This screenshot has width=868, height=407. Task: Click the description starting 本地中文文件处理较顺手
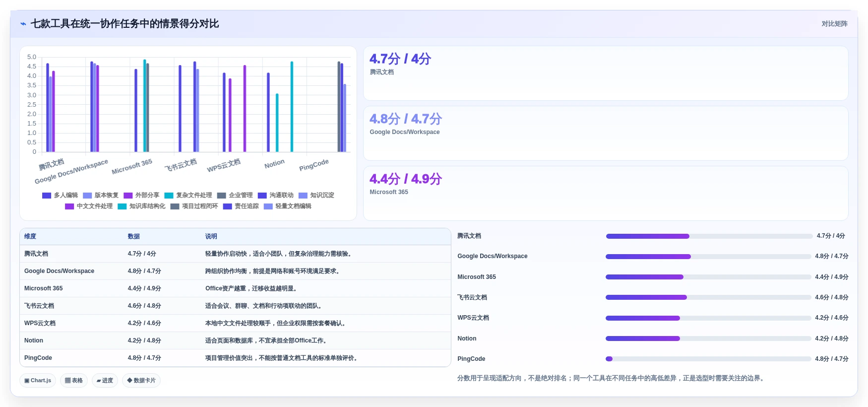pos(277,324)
